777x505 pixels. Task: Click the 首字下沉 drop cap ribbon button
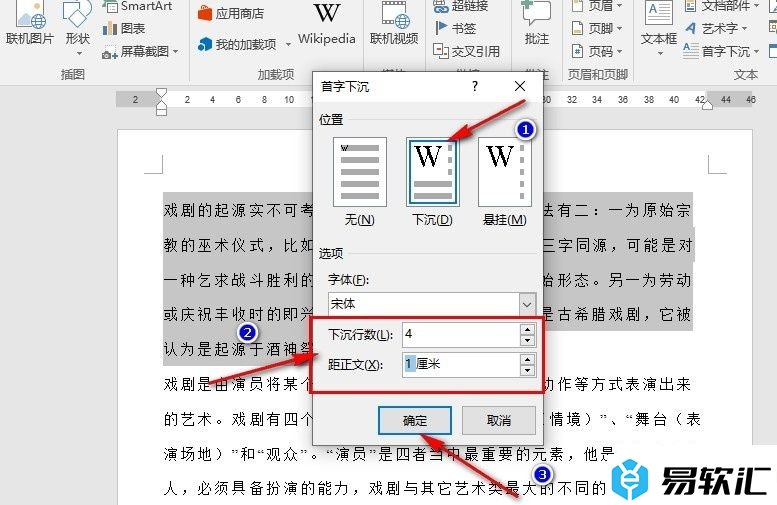click(x=721, y=51)
